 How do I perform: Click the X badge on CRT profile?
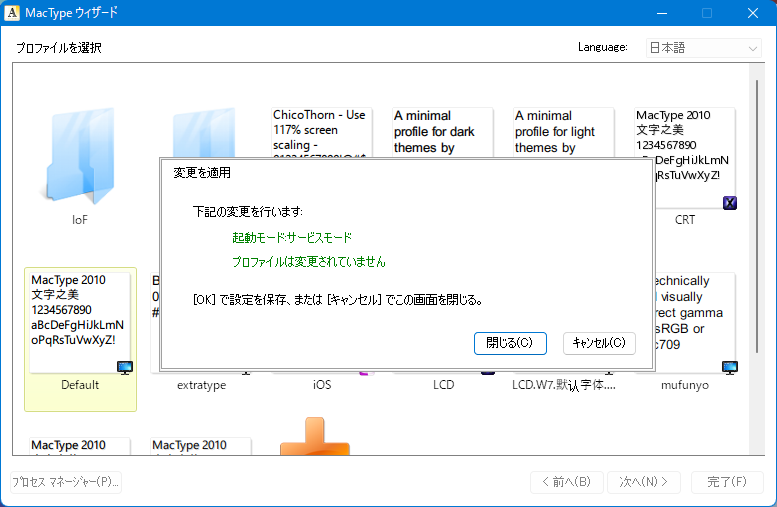[729, 203]
